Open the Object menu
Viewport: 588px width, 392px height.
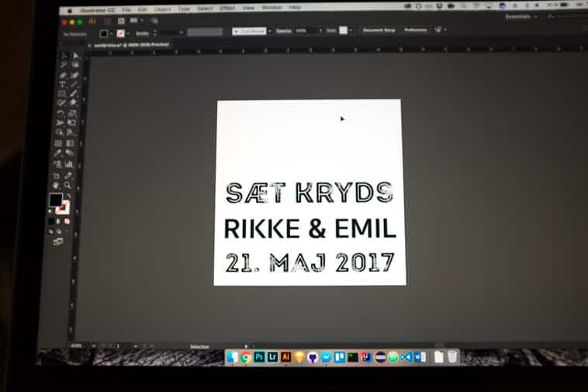click(162, 9)
